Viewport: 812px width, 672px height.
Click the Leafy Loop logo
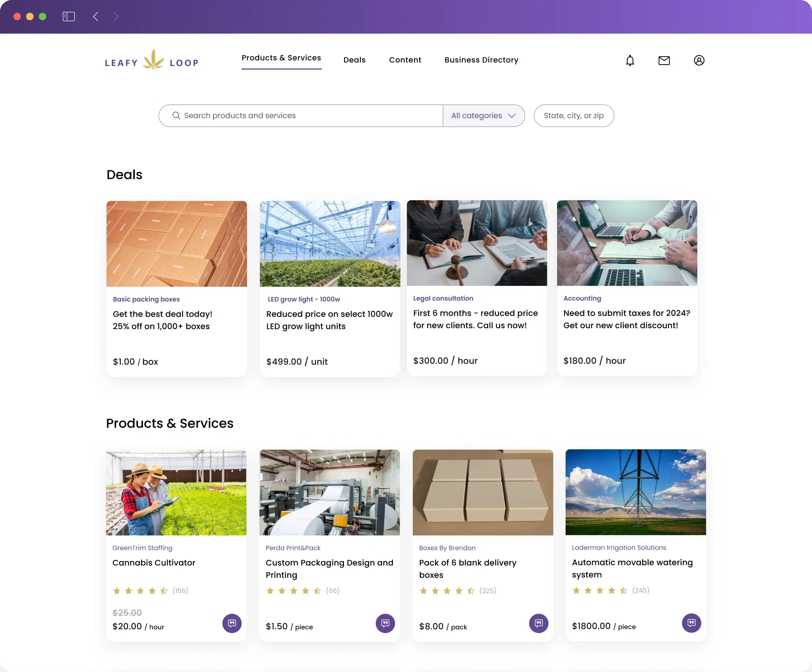click(x=152, y=61)
